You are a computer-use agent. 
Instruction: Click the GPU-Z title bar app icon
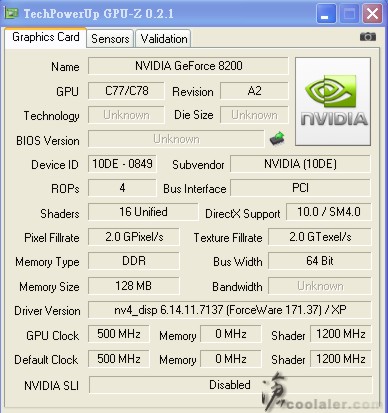pyautogui.click(x=12, y=13)
